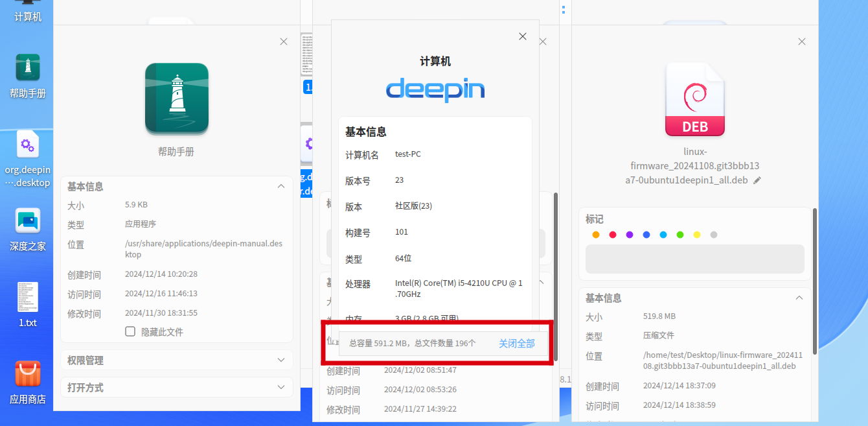Choose the green tag color
Viewport: 868px width, 426px height.
(680, 235)
